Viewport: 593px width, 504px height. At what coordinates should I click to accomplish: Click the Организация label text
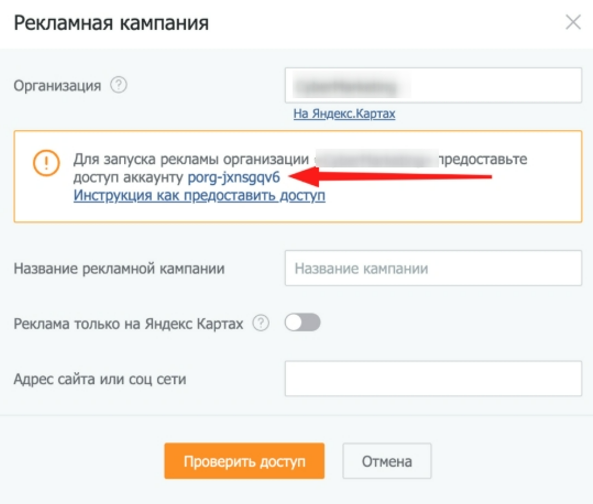click(57, 86)
